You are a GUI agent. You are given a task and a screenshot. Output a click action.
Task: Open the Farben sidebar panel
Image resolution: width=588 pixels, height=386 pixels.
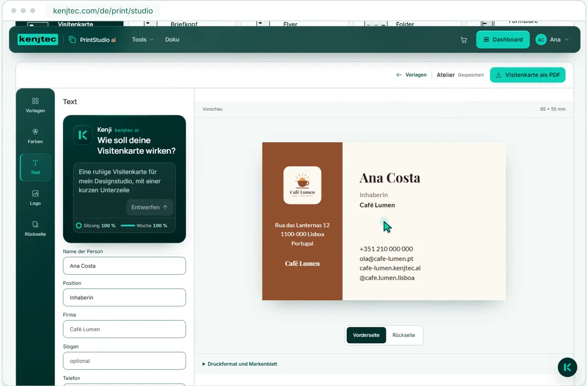(35, 136)
